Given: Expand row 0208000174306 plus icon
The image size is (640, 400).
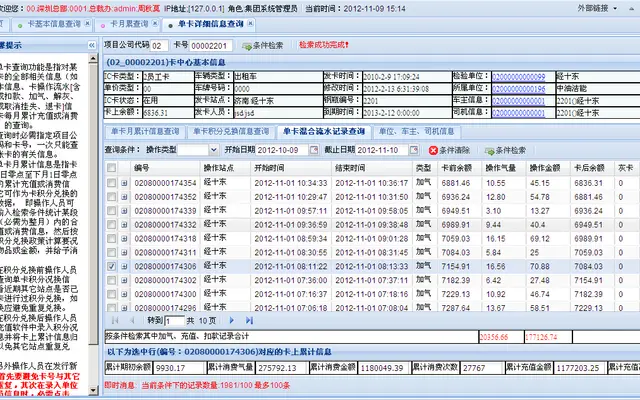Looking at the screenshot, I should (124, 267).
